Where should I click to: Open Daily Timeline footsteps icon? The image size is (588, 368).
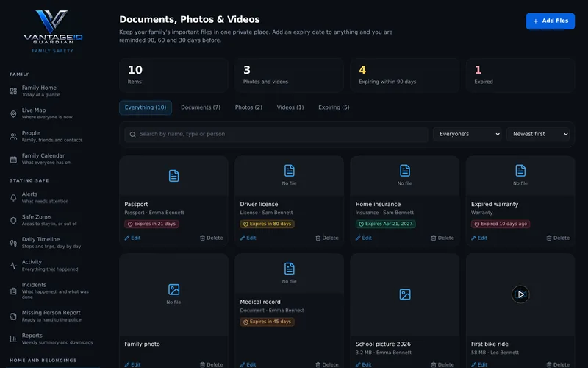click(x=13, y=243)
